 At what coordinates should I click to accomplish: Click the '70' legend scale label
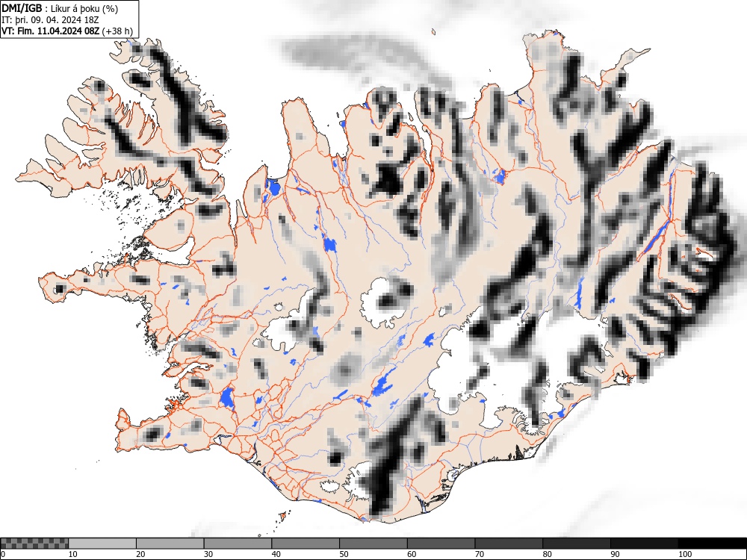coord(479,554)
